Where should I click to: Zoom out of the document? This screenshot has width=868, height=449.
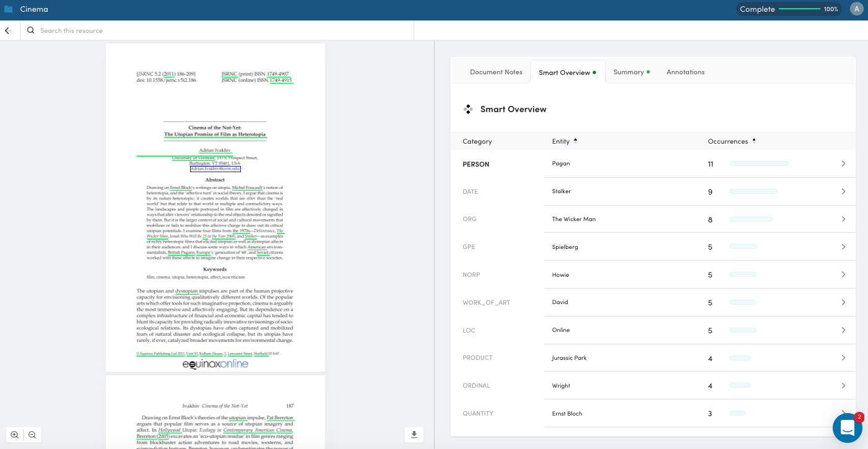pos(32,435)
